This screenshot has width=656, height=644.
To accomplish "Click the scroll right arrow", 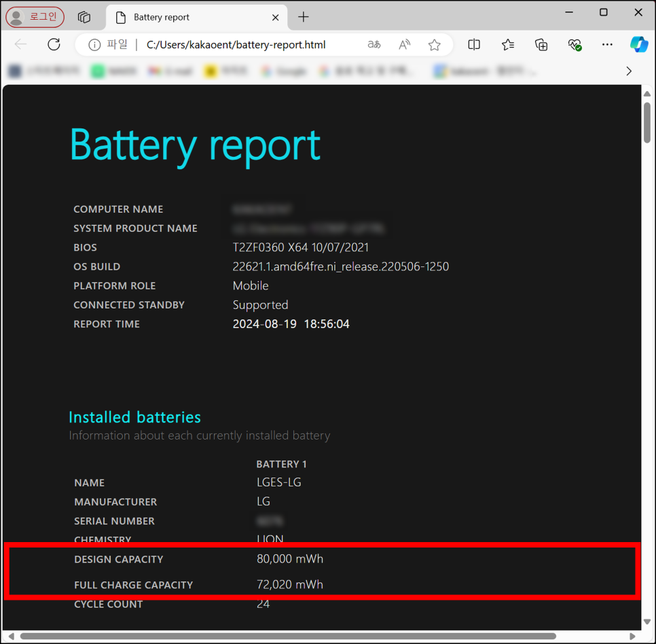I will click(x=633, y=636).
